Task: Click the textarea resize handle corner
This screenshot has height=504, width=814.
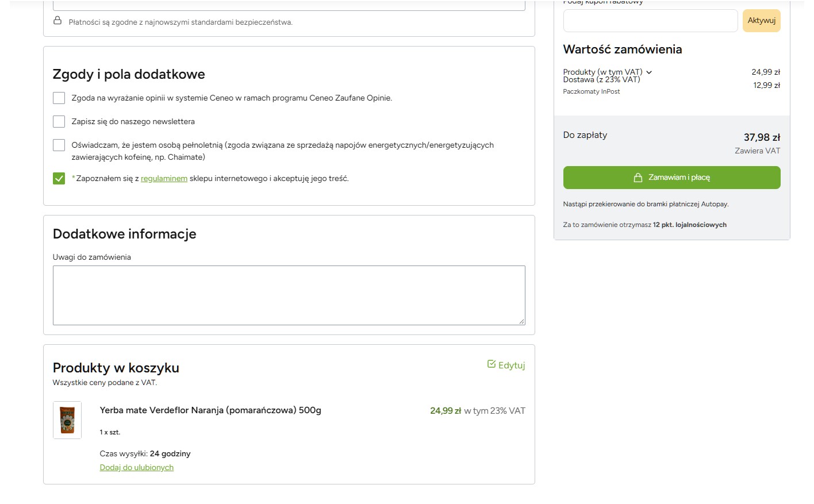Action: click(521, 321)
